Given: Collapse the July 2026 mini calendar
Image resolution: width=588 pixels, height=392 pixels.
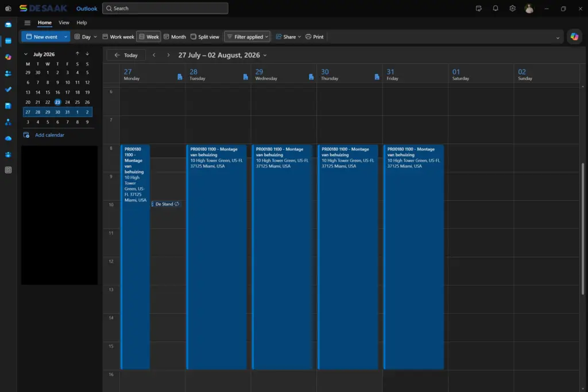Looking at the screenshot, I should 25,55.
